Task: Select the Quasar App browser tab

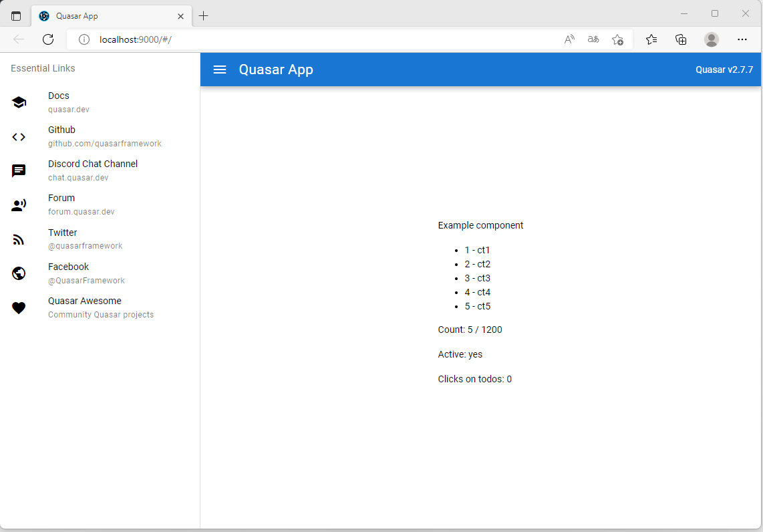Action: click(x=112, y=16)
